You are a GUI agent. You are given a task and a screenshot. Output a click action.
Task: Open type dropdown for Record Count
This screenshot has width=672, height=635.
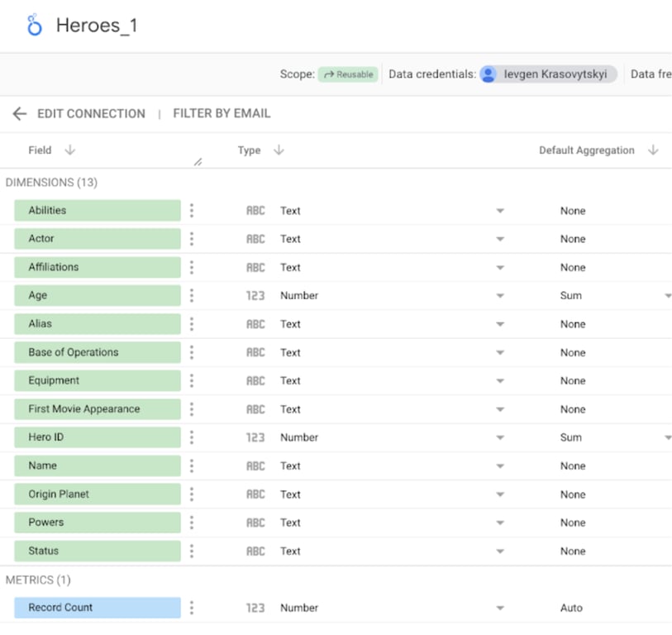click(x=500, y=608)
